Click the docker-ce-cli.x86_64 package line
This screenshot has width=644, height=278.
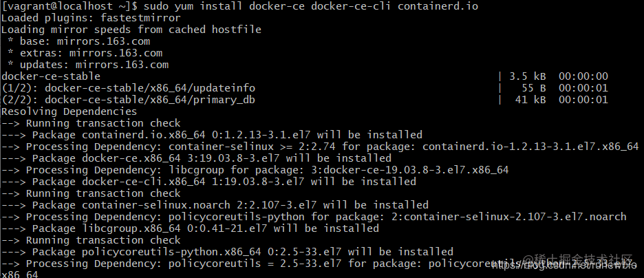(208, 182)
